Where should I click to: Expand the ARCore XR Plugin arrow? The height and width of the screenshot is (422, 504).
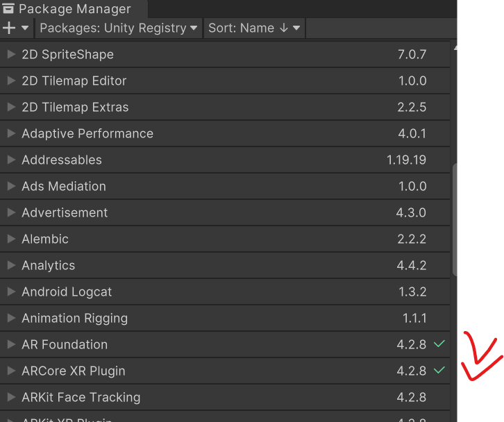(x=11, y=371)
